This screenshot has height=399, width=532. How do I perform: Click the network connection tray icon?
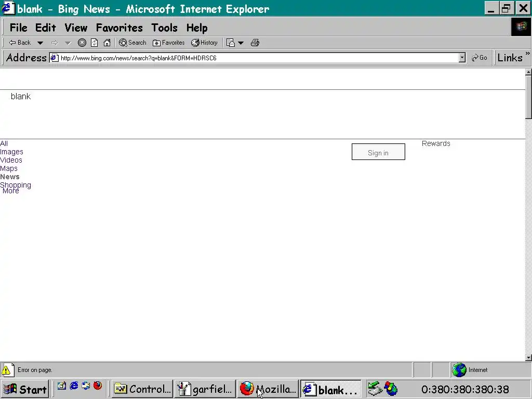click(375, 389)
